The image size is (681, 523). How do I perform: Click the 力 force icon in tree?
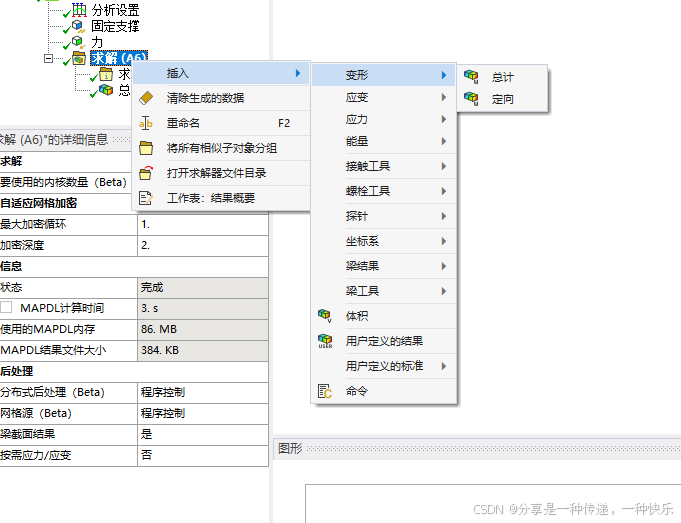tap(79, 42)
